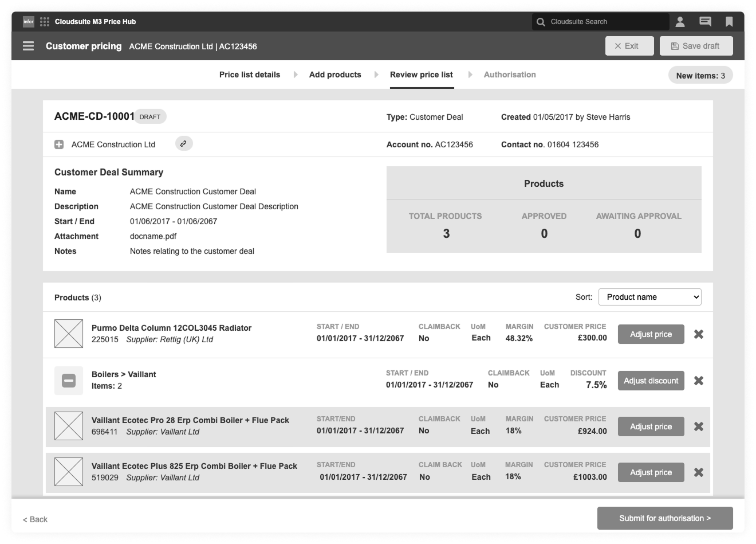Go to the Authorisation step
The image size is (756, 544).
coord(510,75)
